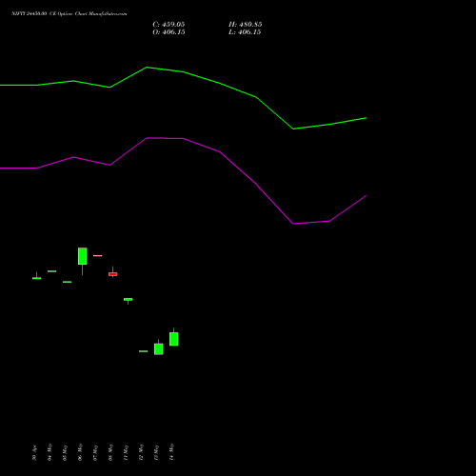Click the flat candle for 12 May
Screen dimensions: 476x476
pos(144,351)
